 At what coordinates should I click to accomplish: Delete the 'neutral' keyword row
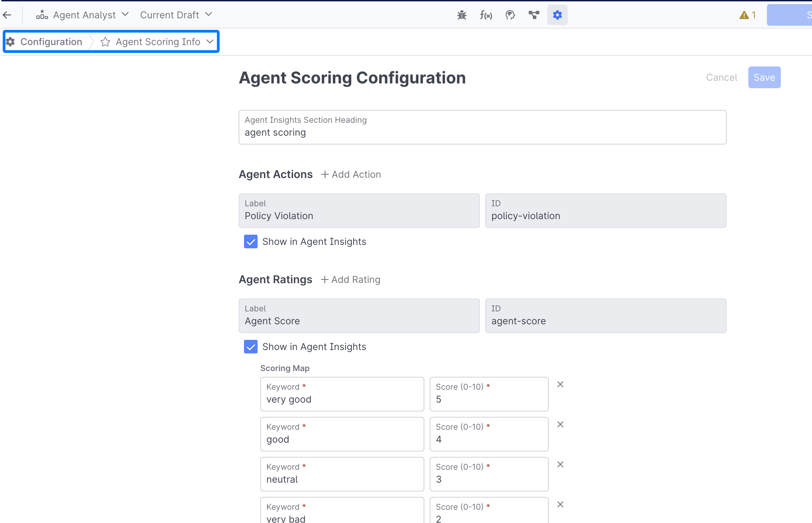pos(560,464)
